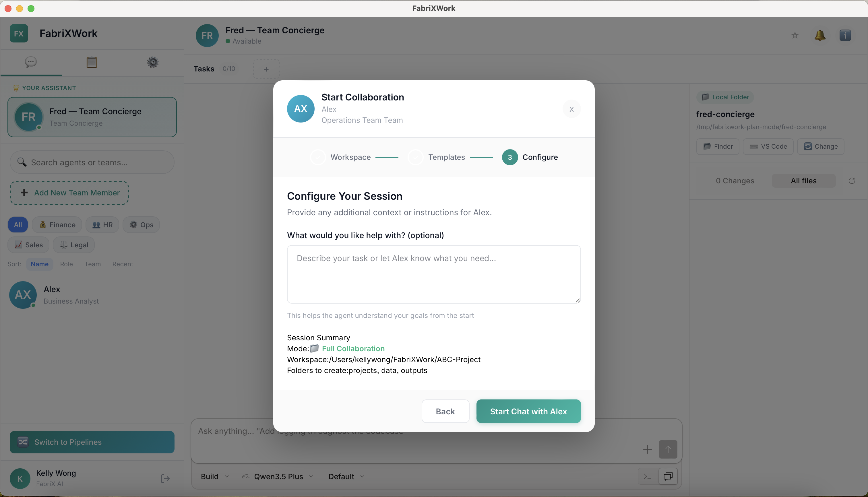The width and height of the screenshot is (868, 497).
Task: Open the Qwen3.5 Plus model dropdown
Action: click(x=277, y=476)
